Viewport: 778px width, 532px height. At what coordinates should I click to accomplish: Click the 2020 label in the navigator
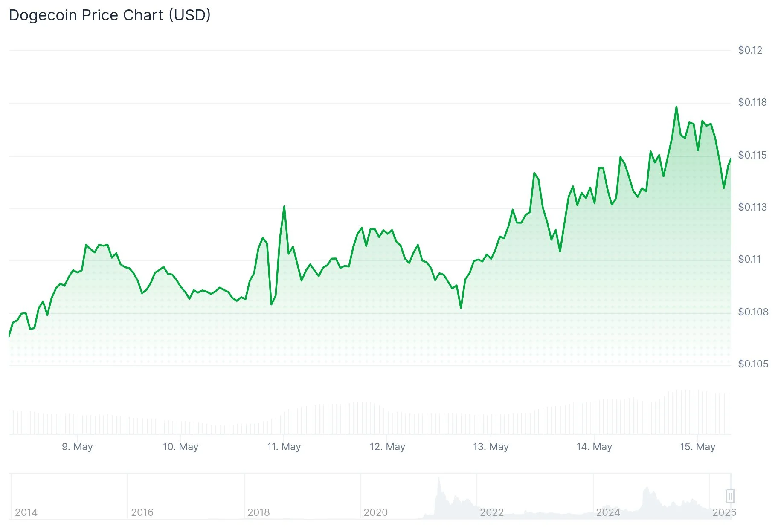tap(375, 512)
